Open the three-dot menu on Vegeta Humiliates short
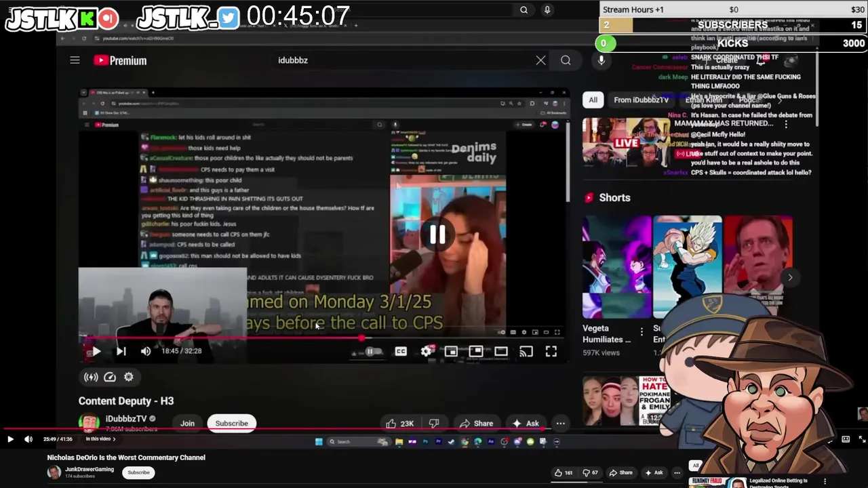Image resolution: width=868 pixels, height=488 pixels. (x=642, y=332)
